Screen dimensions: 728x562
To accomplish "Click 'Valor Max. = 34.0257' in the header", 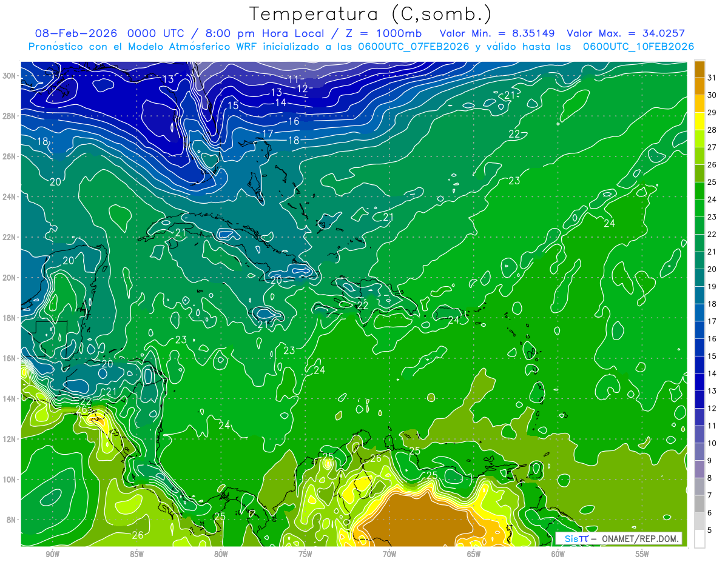I will coord(625,34).
